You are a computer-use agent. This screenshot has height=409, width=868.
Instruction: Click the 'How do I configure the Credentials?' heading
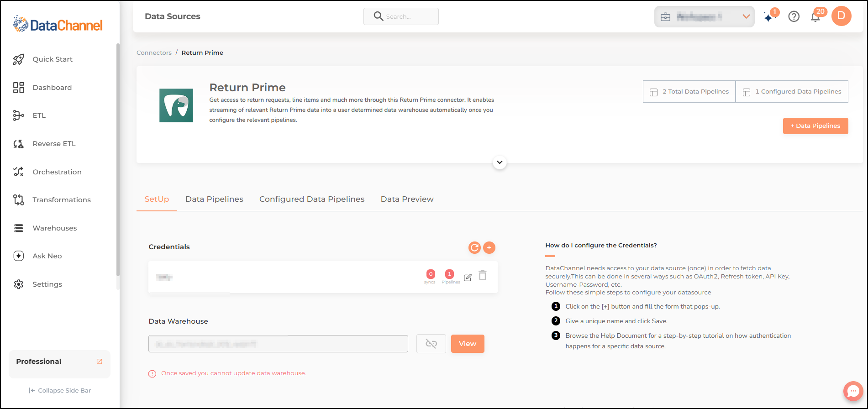pos(601,246)
